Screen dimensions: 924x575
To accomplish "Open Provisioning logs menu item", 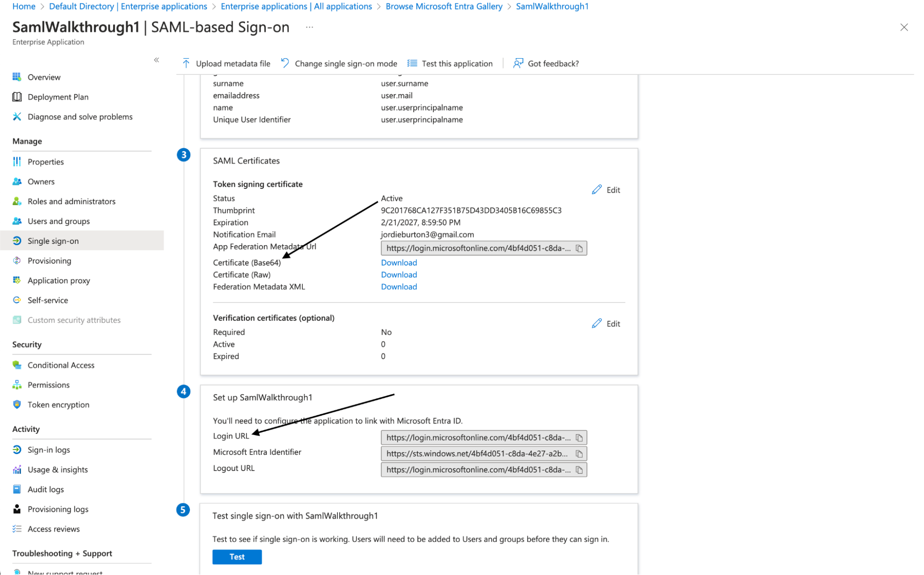I will (58, 509).
